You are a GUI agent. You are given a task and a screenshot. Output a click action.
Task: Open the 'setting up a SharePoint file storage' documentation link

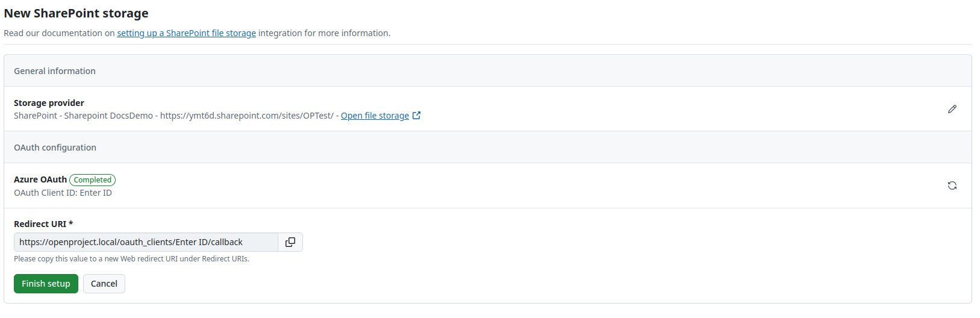coord(186,33)
